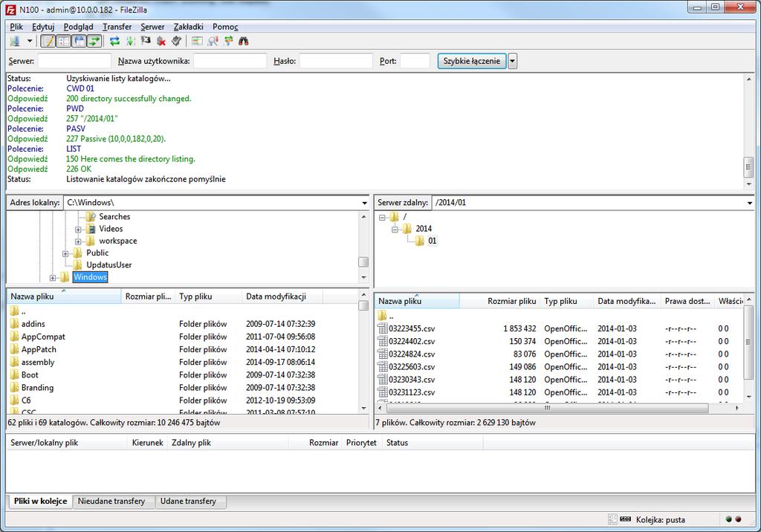
Task: Switch to Pliki w kolejce tab
Action: 40,501
